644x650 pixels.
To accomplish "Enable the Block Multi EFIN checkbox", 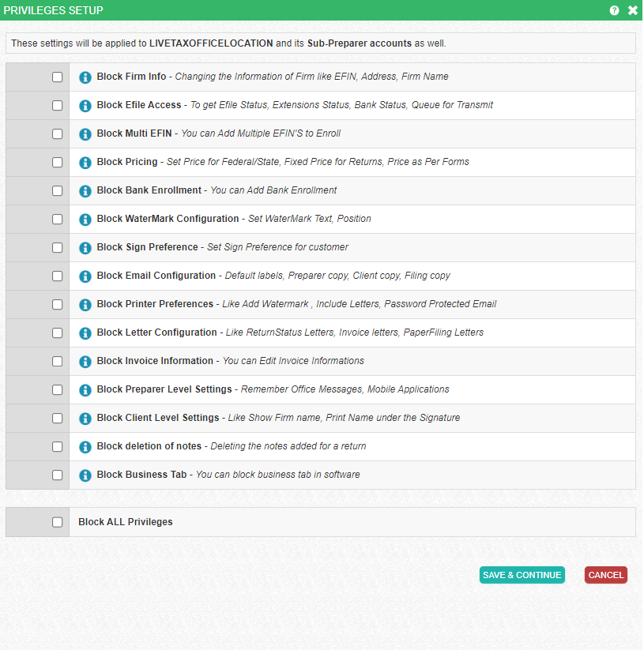I will coord(57,134).
